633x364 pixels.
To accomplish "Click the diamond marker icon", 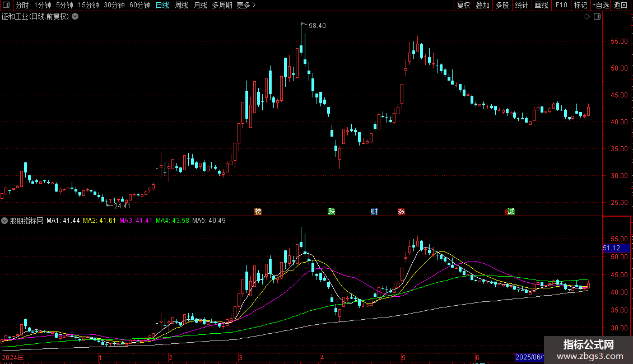I will coord(587,17).
